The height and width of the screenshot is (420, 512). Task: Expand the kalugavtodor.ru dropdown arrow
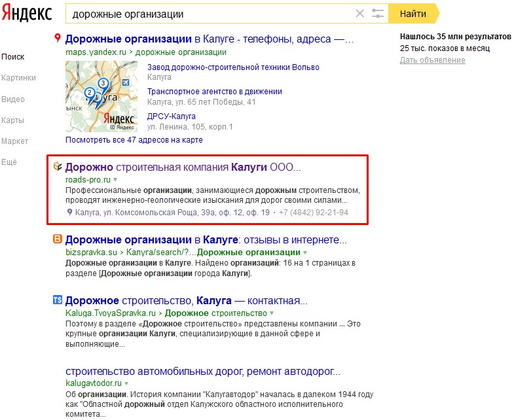126,383
